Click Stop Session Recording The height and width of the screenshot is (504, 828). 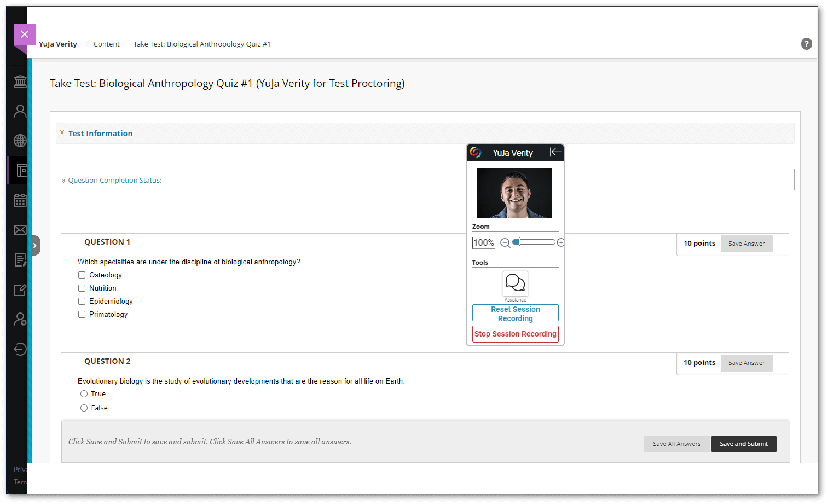516,334
